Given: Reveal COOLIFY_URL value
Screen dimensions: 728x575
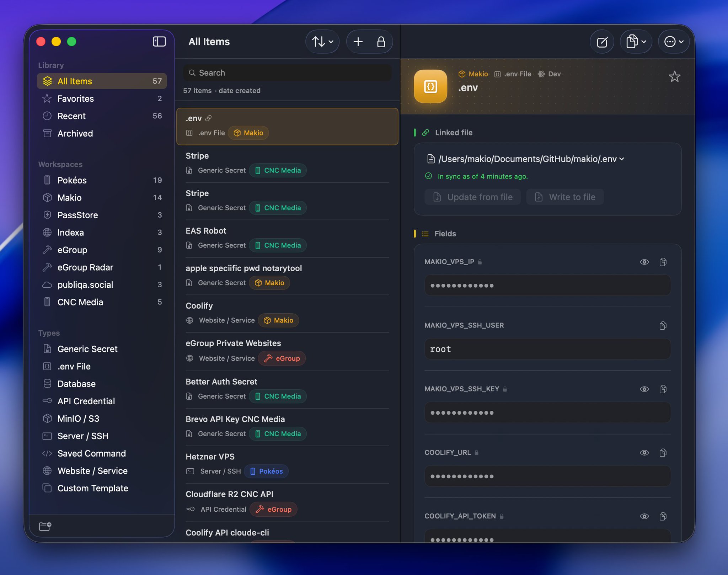Looking at the screenshot, I should [644, 453].
